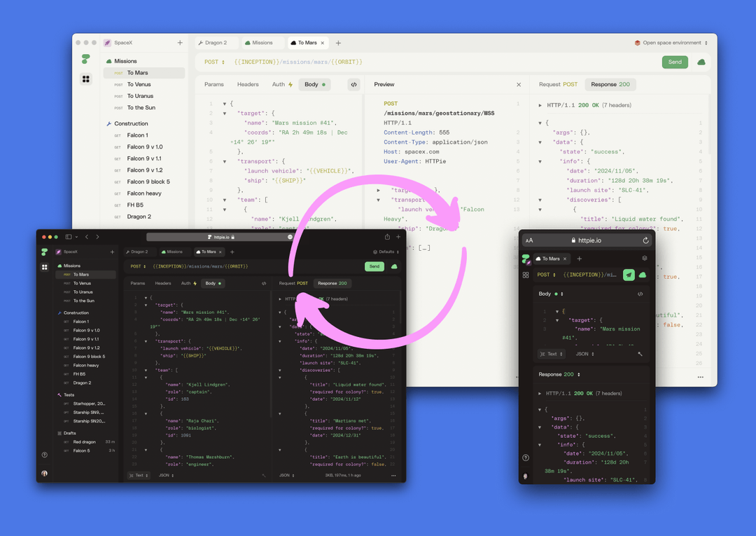Switch to the Headers tab
Viewport: 756px width, 536px height.
coord(248,84)
